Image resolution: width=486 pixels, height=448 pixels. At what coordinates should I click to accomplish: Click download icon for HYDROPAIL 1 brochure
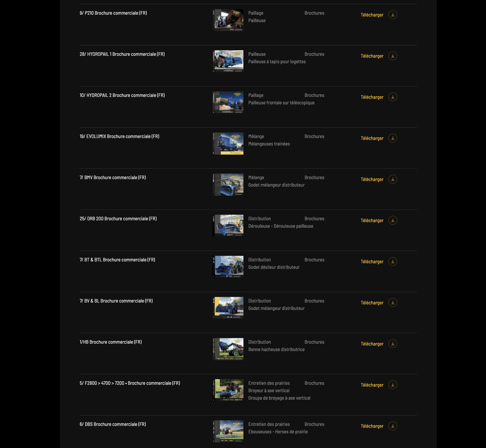[392, 56]
